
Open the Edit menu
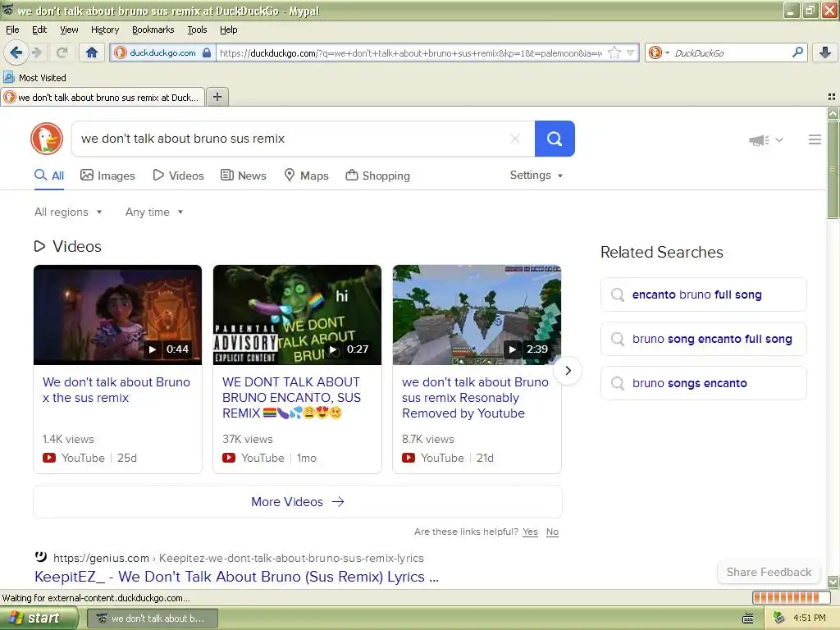(39, 30)
